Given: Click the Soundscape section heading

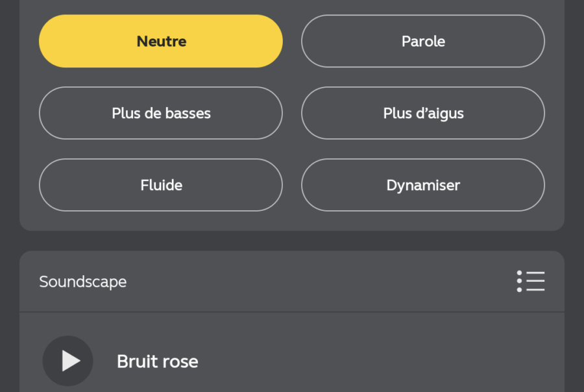Looking at the screenshot, I should coord(82,282).
